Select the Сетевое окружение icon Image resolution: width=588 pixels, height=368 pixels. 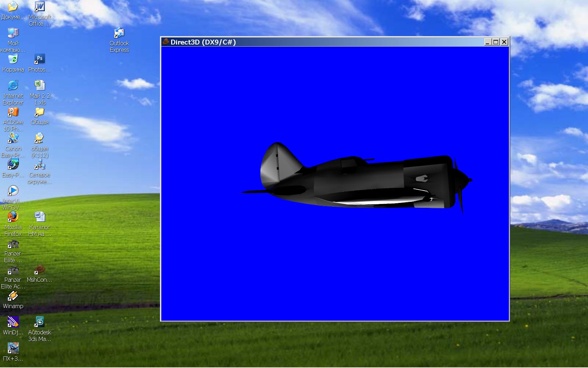point(40,171)
